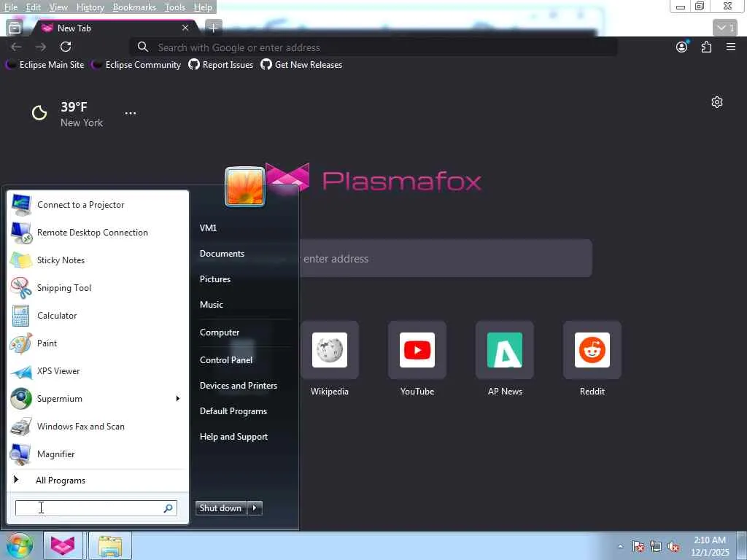
Task: Click the Windows Start orb
Action: click(x=19, y=545)
